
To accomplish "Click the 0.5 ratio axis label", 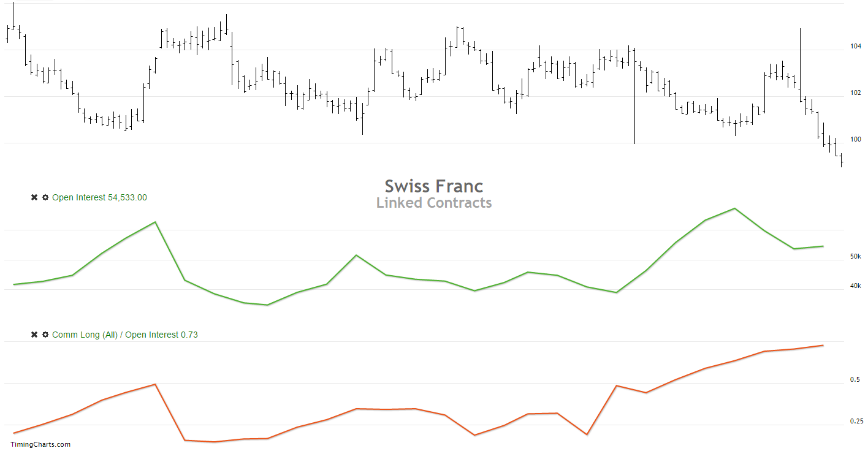I will point(855,380).
